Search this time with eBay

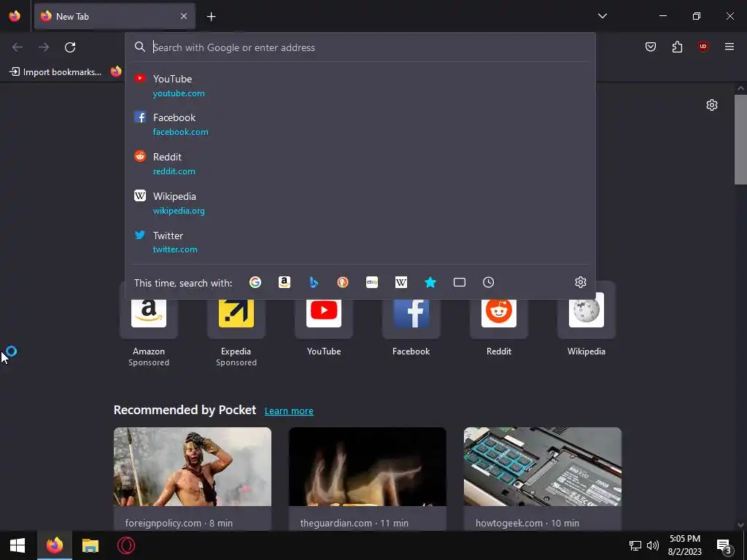click(372, 282)
